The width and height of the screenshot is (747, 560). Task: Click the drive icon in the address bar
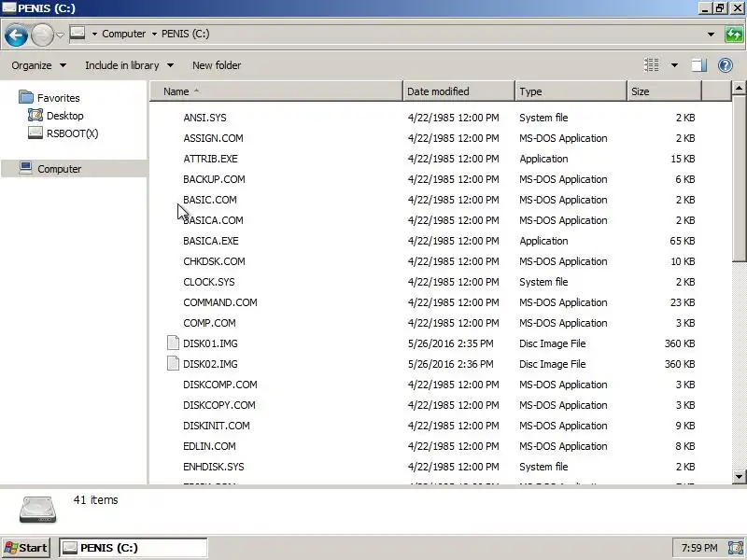78,34
